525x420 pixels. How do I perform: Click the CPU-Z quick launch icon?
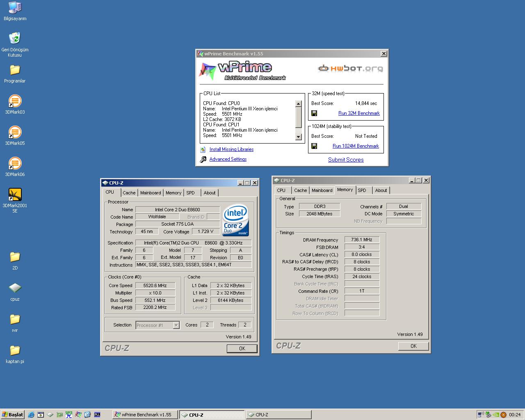(50, 415)
